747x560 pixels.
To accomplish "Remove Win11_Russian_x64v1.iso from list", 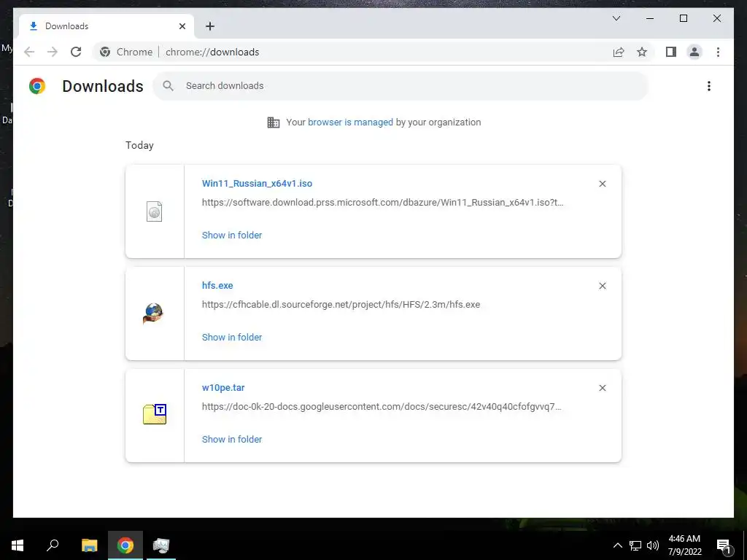I will click(602, 184).
